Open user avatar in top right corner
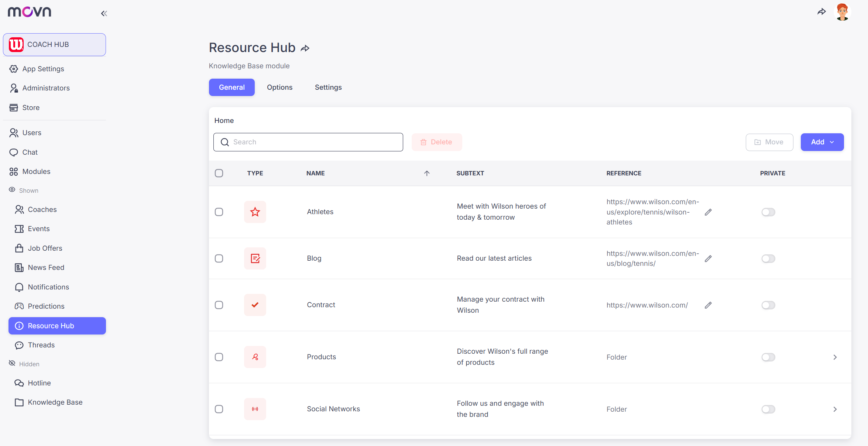 click(x=842, y=12)
